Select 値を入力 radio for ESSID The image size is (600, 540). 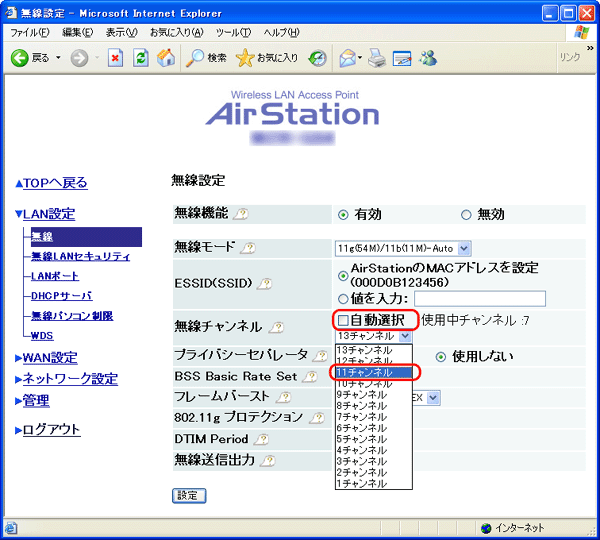pyautogui.click(x=343, y=299)
